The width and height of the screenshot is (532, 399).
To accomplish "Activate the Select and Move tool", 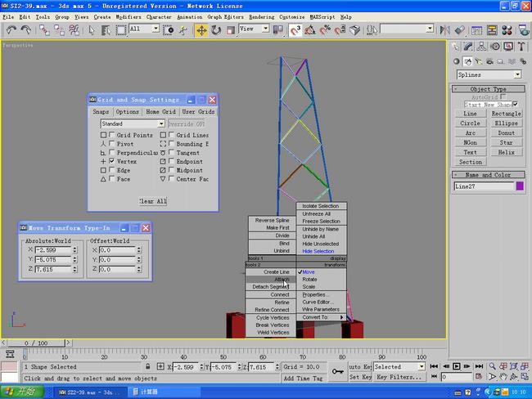I will pyautogui.click(x=201, y=30).
